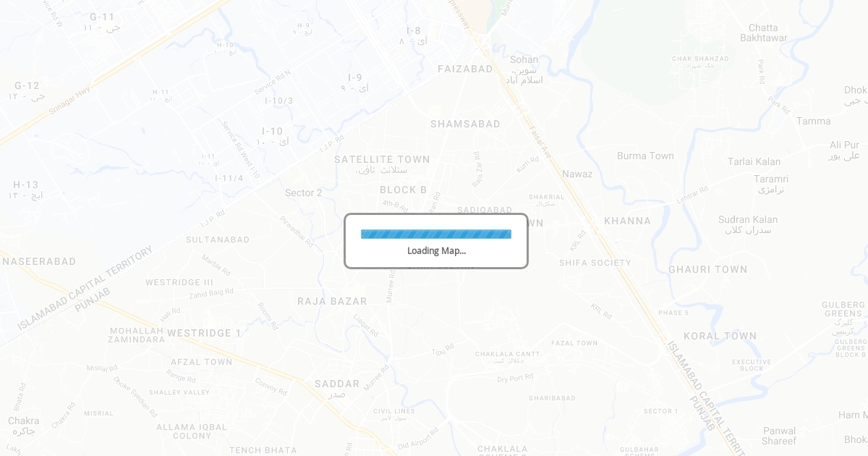Select the NASEERABAD map label

38,261
